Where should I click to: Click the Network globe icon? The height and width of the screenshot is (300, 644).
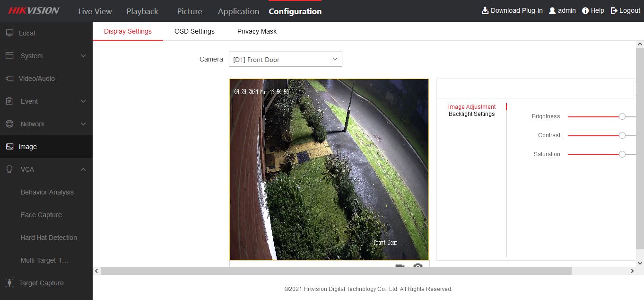pos(9,124)
